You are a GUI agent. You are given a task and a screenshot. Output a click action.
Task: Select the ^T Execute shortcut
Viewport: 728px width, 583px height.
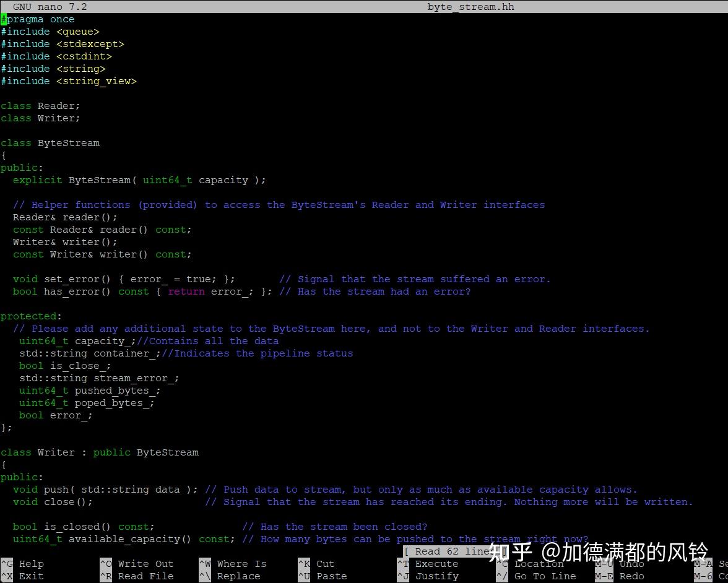428,563
